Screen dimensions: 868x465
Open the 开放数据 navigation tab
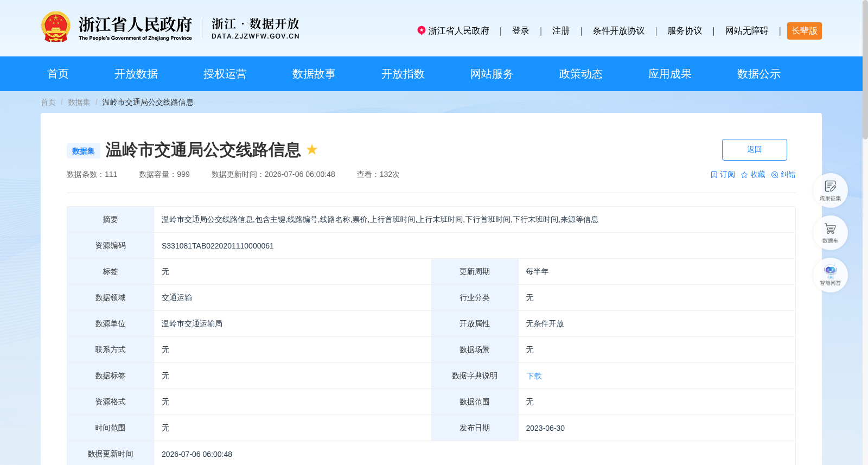click(x=136, y=74)
